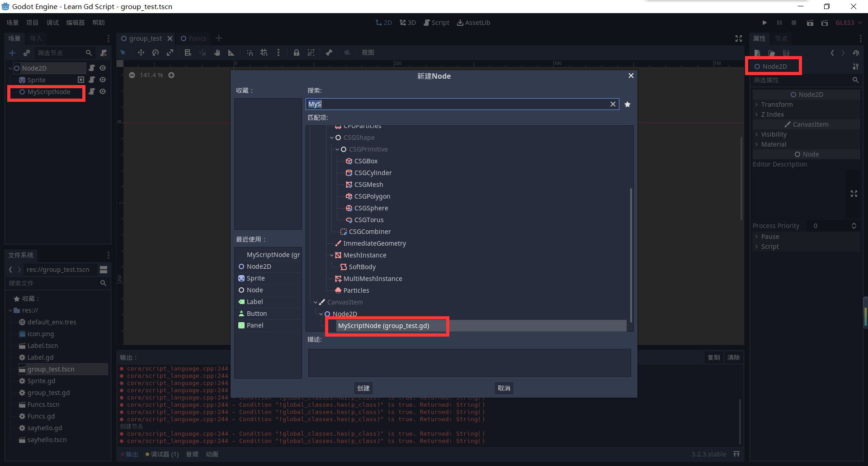
Task: Expand Pause section in Inspector
Action: pyautogui.click(x=806, y=237)
